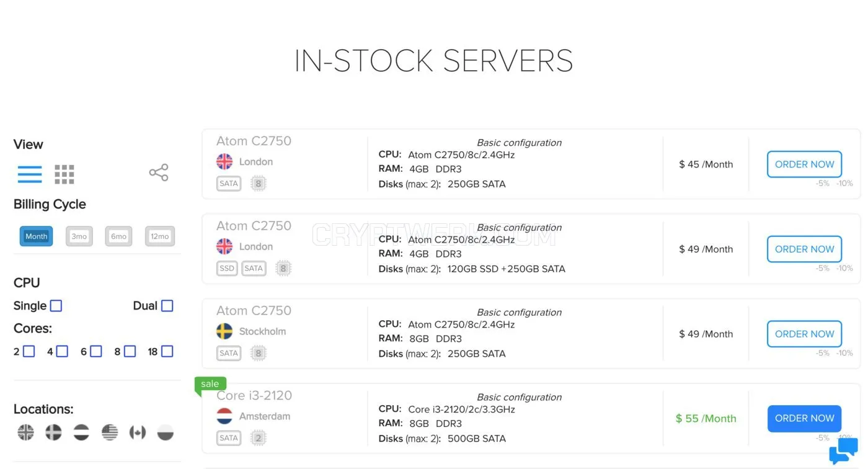Viewport: 868px width, 469px height.
Task: Tick the 18 cores checkbox
Action: 167,352
